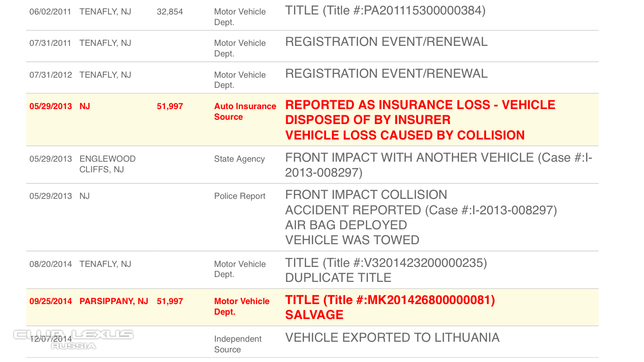Click the State Agency source label
Viewport: 644px width, 362px height.
click(x=239, y=159)
